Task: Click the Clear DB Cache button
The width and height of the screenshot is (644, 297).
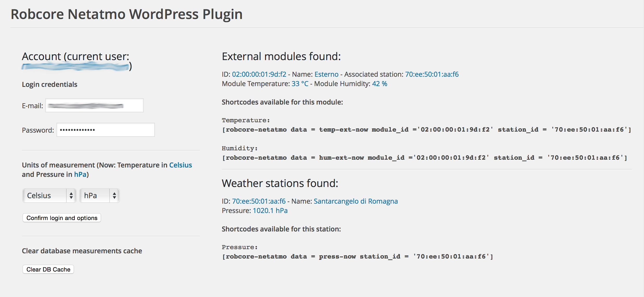Action: [48, 269]
